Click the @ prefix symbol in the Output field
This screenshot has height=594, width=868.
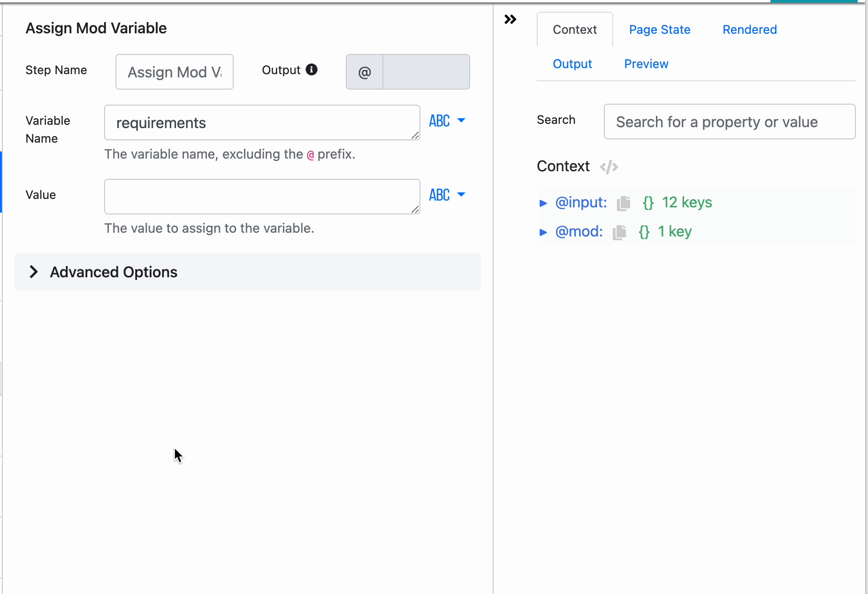click(364, 71)
